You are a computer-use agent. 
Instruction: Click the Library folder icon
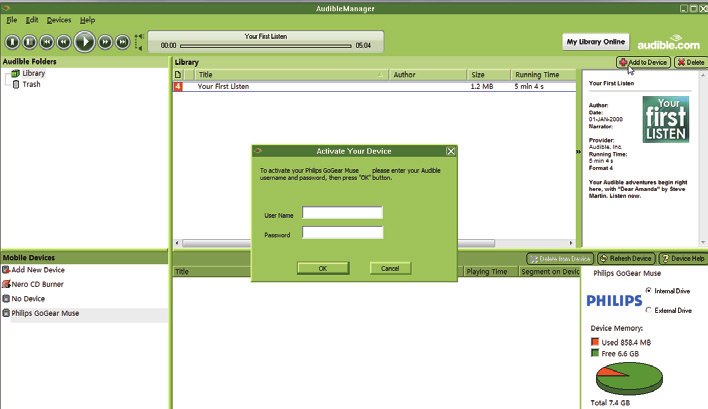[15, 73]
